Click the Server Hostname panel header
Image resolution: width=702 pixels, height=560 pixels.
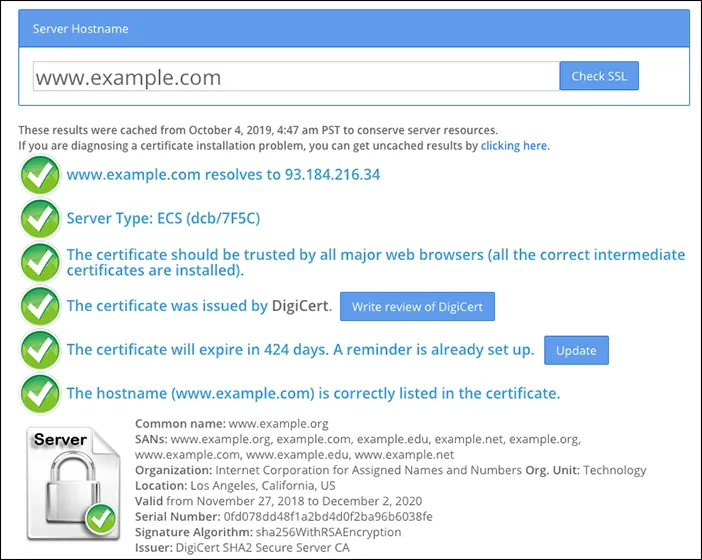[353, 29]
